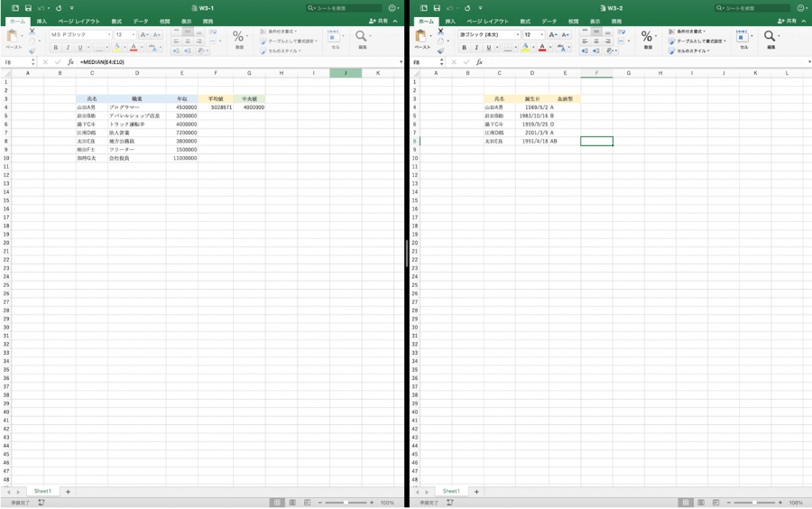Click the percent Number format icon in W3-2

point(646,36)
